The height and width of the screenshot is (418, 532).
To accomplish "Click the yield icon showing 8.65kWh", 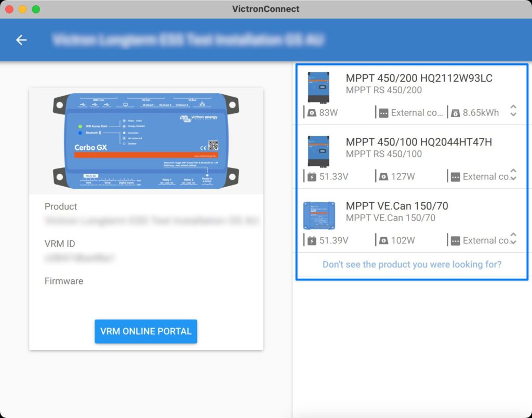I will pos(456,112).
